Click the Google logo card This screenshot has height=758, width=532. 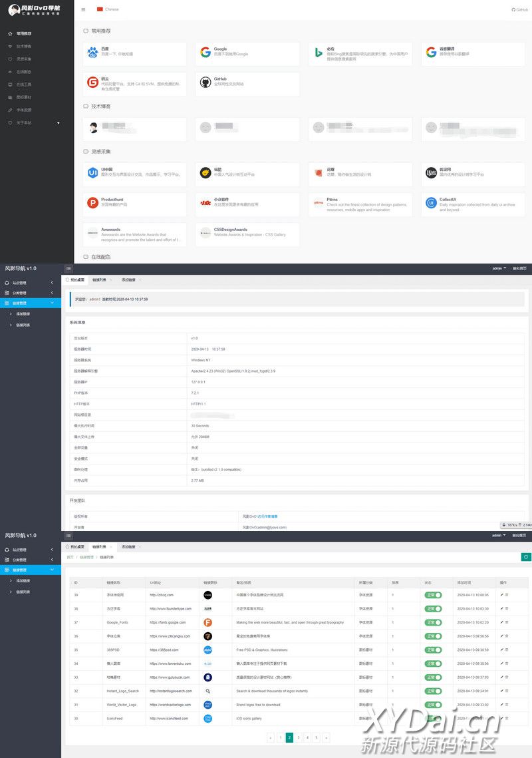(206, 52)
